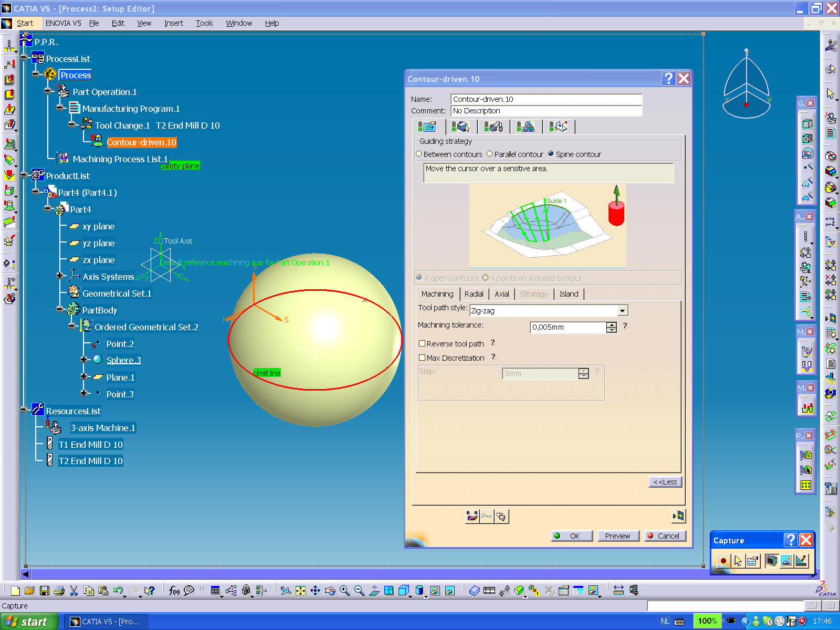Click the record icon in Capture toolbar
The height and width of the screenshot is (630, 840).
pyautogui.click(x=723, y=561)
